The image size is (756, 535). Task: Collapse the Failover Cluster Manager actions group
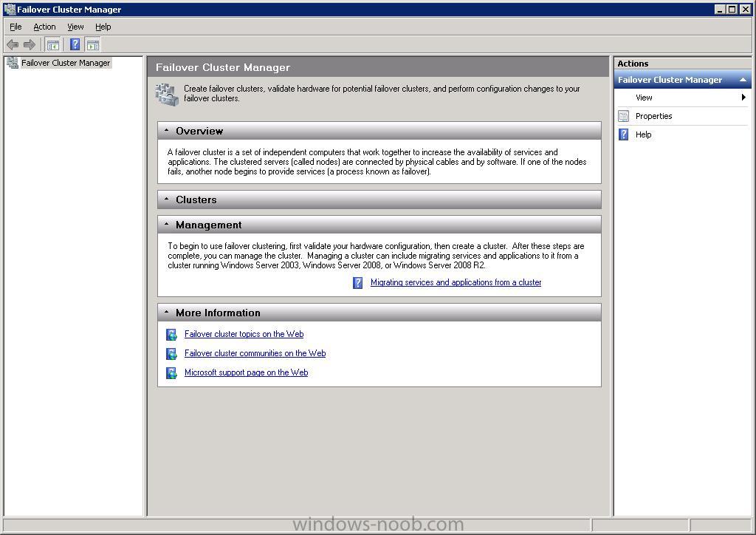coord(743,80)
